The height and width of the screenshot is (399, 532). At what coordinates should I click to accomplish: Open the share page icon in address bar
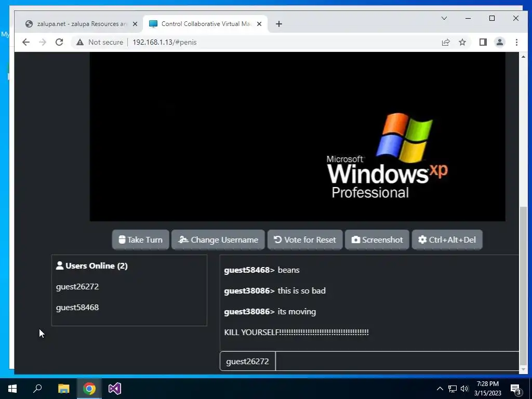tap(445, 42)
